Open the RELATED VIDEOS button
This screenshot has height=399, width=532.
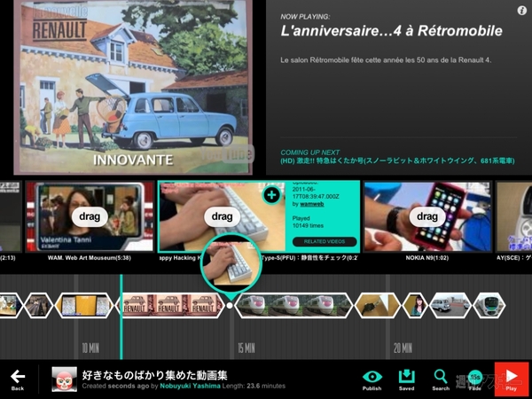coord(325,241)
